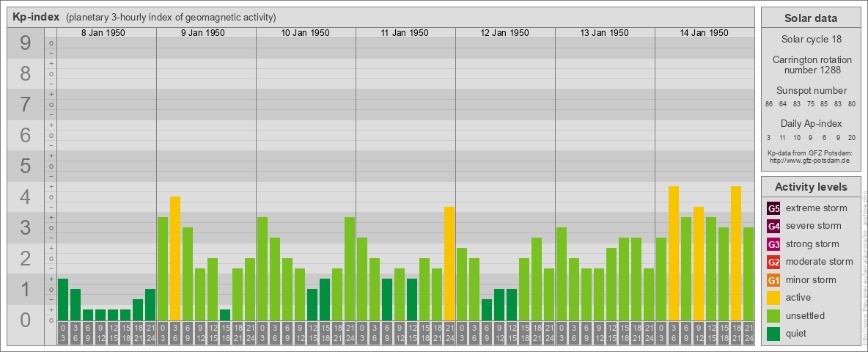Screen dimensions: 868x352
Task: Click the G4 severe storm badge
Action: (773, 226)
